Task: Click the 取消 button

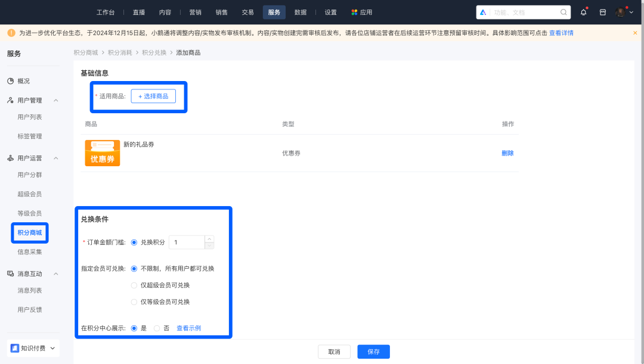Action: 334,351
